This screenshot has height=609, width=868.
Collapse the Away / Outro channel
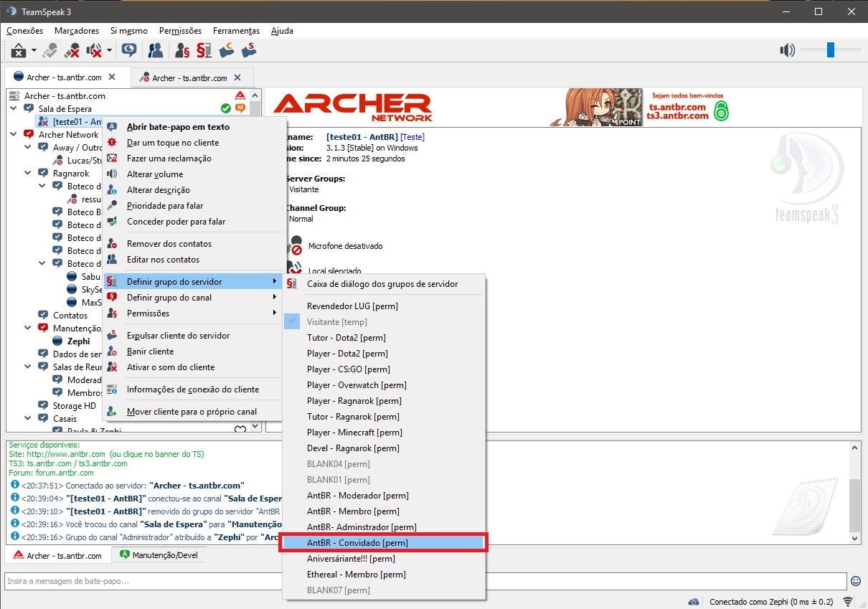(29, 147)
